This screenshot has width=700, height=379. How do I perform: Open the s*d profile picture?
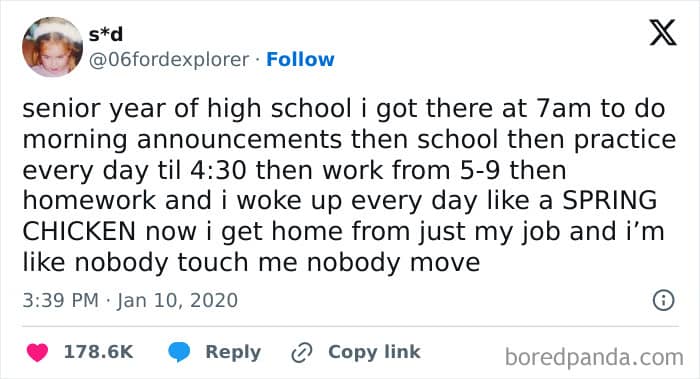coord(53,47)
